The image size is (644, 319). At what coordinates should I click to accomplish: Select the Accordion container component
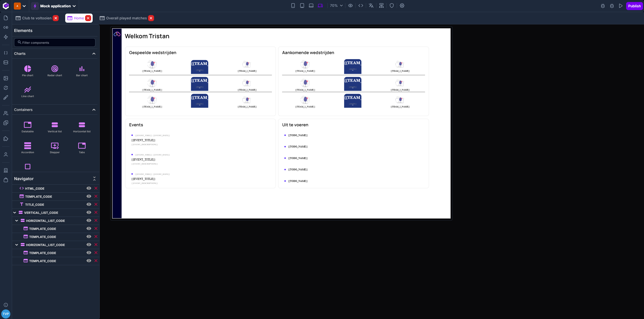tap(27, 148)
